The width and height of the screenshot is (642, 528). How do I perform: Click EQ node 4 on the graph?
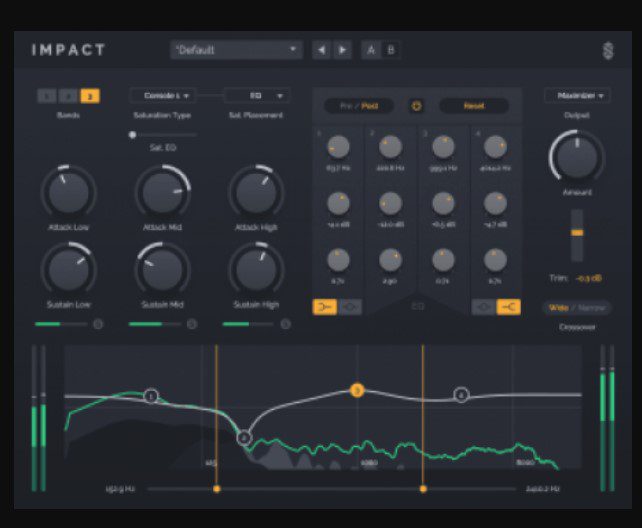point(461,395)
